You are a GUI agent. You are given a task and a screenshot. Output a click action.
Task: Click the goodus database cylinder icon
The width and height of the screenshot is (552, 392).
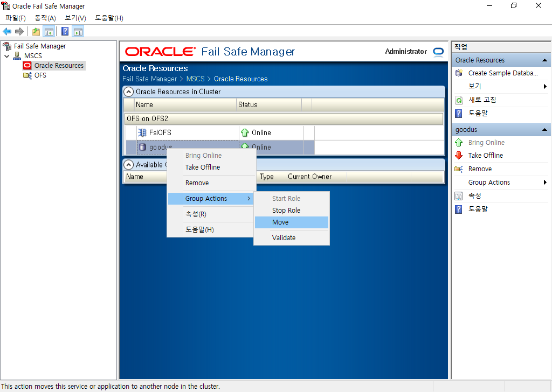[142, 147]
